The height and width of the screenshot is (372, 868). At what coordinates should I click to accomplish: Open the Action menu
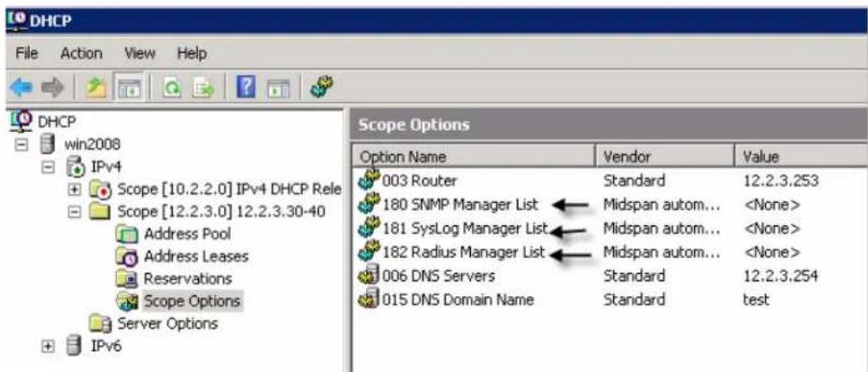click(81, 53)
